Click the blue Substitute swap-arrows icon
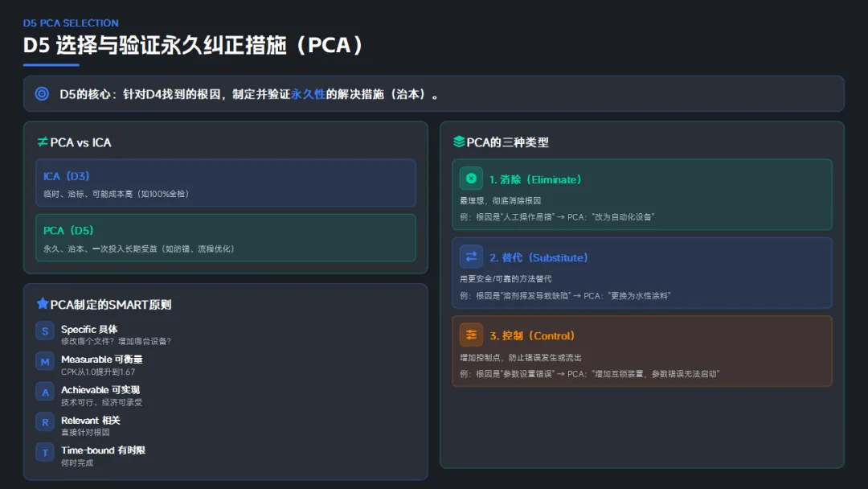The width and height of the screenshot is (868, 489). (471, 257)
